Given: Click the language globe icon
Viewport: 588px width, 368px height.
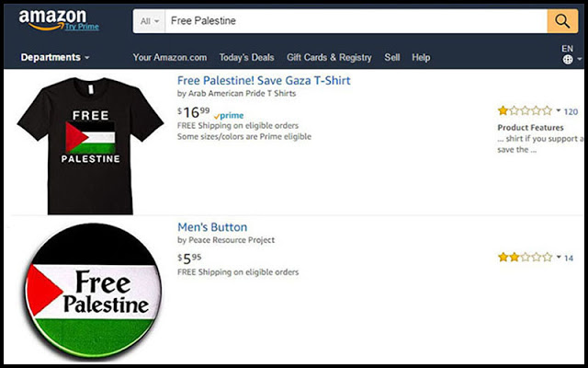Looking at the screenshot, I should 567,60.
